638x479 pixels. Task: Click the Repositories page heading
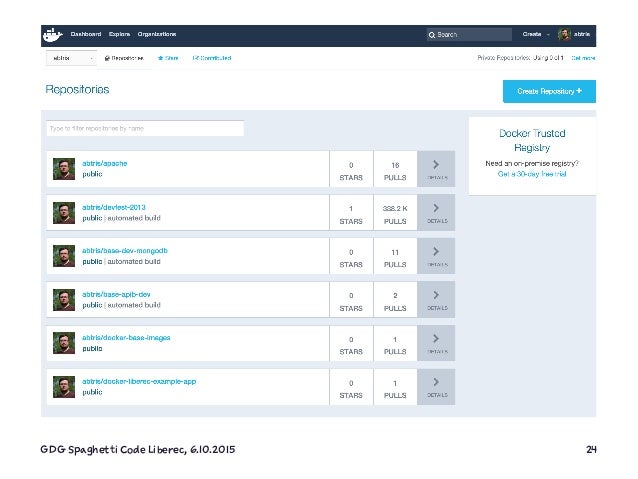tap(77, 90)
